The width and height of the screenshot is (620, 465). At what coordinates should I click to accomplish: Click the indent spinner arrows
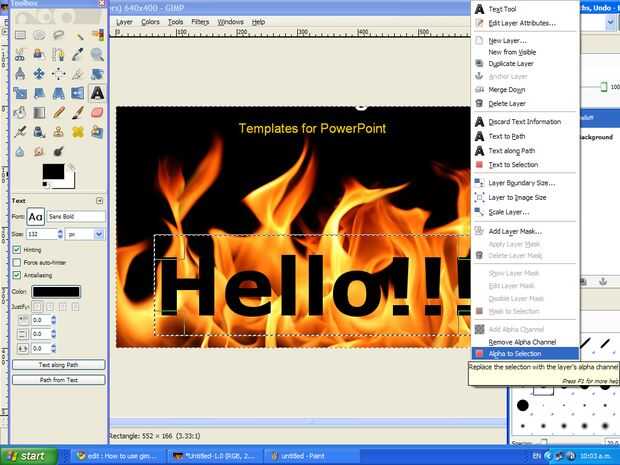click(53, 320)
